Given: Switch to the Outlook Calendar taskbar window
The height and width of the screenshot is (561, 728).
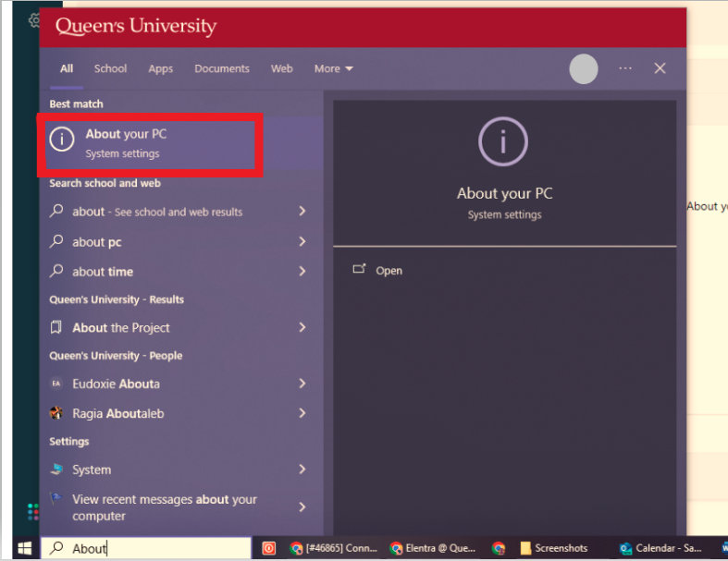Looking at the screenshot, I should point(660,548).
